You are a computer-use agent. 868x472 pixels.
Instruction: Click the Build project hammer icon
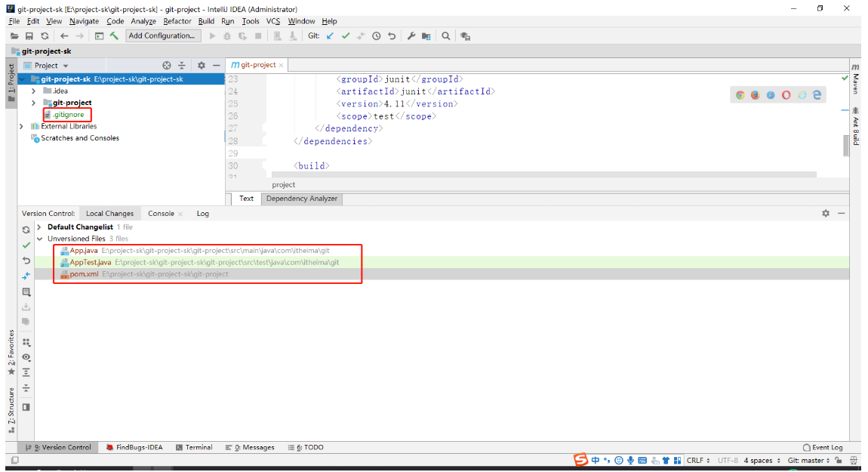click(x=114, y=36)
